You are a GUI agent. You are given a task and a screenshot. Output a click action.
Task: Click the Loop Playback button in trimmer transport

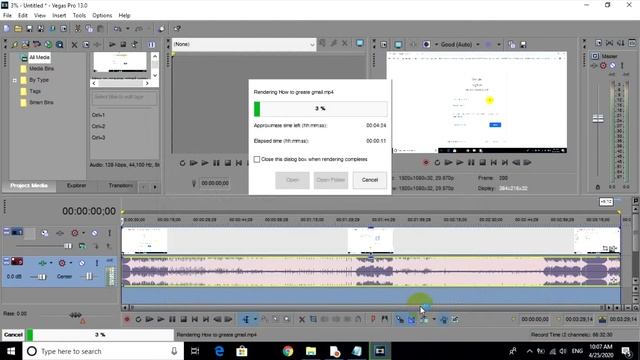coord(182,163)
